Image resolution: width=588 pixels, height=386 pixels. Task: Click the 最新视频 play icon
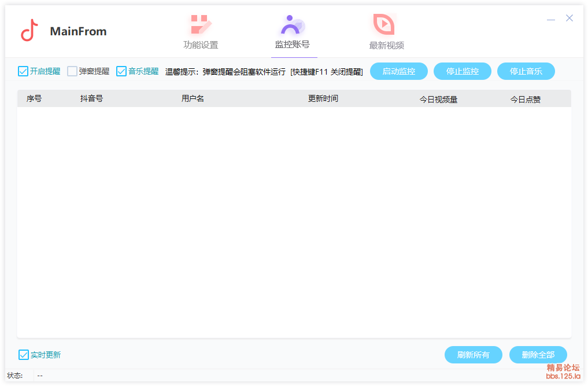click(383, 25)
